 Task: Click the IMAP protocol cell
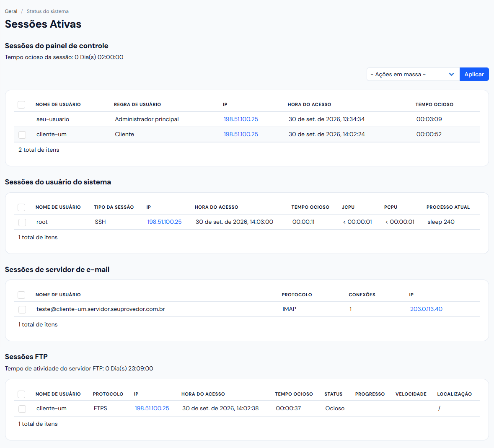coord(289,309)
